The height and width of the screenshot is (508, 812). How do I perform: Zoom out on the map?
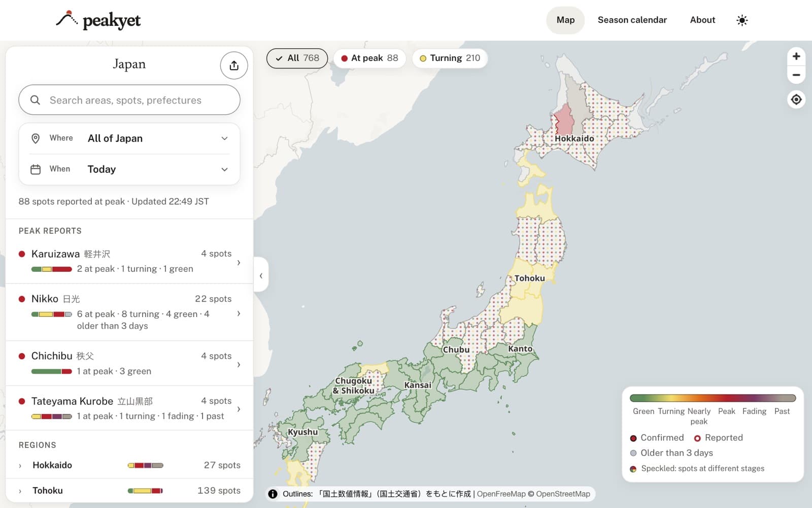796,75
